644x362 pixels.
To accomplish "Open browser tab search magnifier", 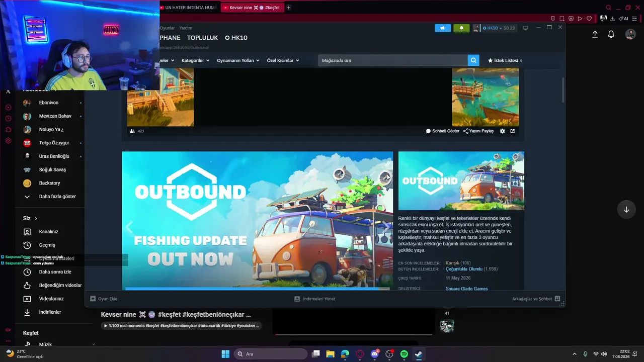I will click(609, 8).
